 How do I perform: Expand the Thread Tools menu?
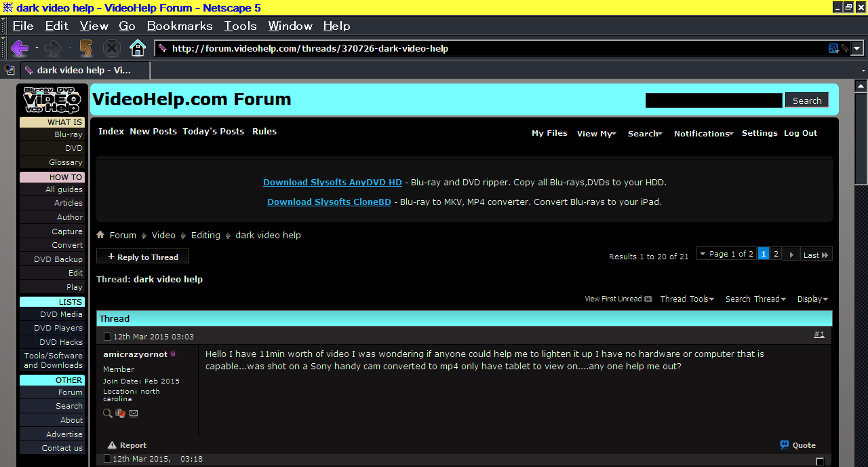coord(687,299)
